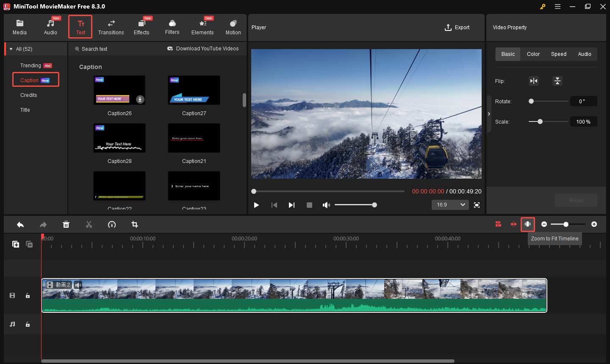This screenshot has height=364, width=610.
Task: Collapse the Video Property panel arrow
Action: pyautogui.click(x=489, y=114)
